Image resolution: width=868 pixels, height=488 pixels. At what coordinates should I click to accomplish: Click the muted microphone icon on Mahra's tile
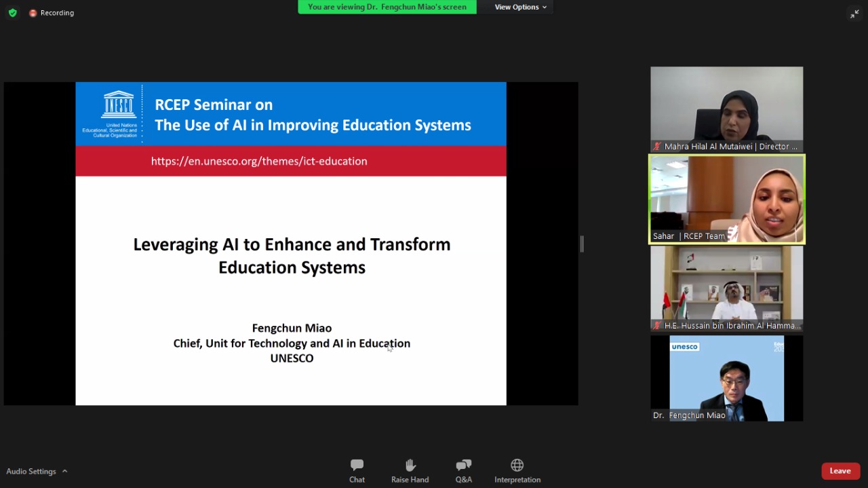pyautogui.click(x=656, y=147)
